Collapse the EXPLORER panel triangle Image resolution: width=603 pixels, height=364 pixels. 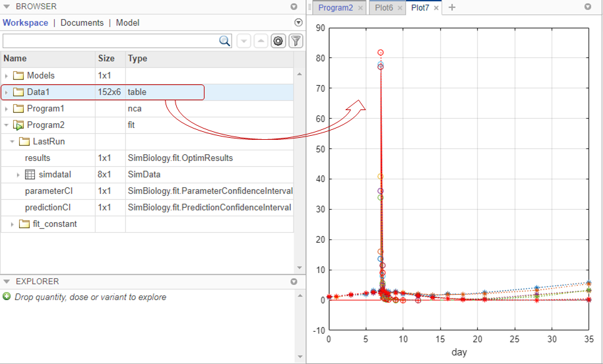(x=7, y=282)
